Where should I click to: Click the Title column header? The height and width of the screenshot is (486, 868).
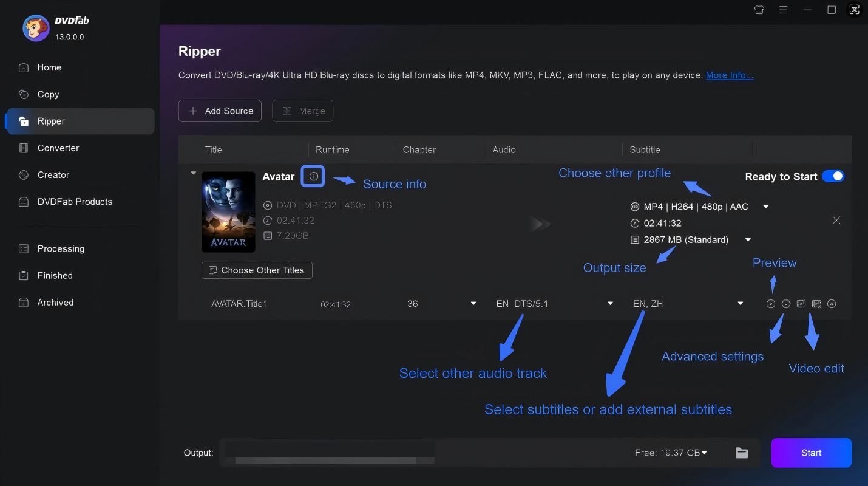(214, 149)
